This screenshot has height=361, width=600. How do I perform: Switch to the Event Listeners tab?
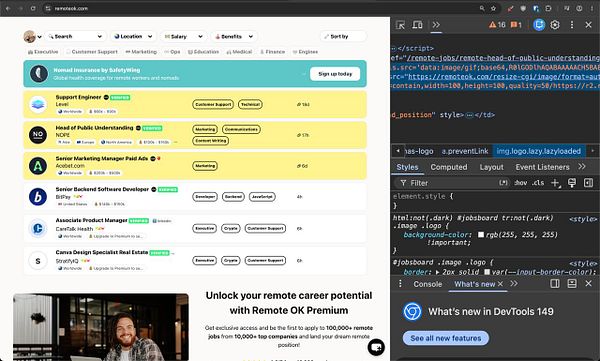point(542,167)
